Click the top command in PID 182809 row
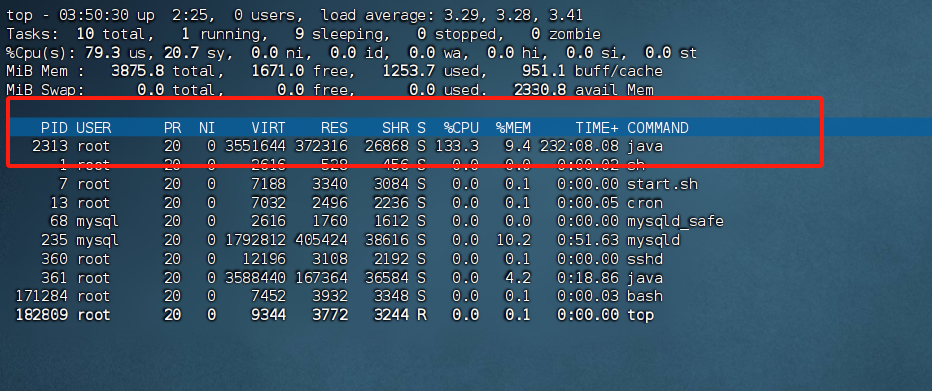 pos(641,315)
